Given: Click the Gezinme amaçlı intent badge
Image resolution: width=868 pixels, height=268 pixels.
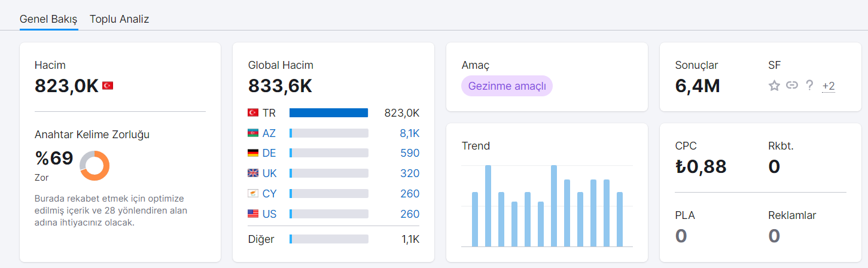Looking at the screenshot, I should [x=507, y=86].
